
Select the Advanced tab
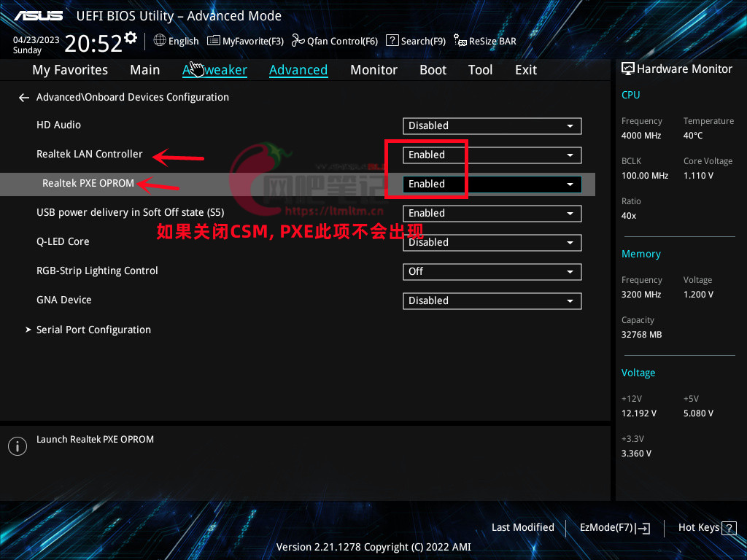298,70
